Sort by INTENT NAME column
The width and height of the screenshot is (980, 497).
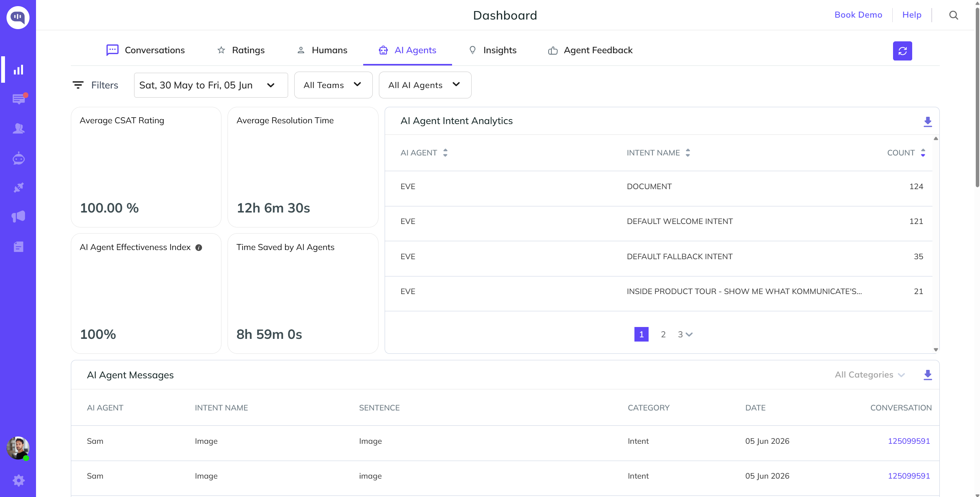(x=688, y=153)
